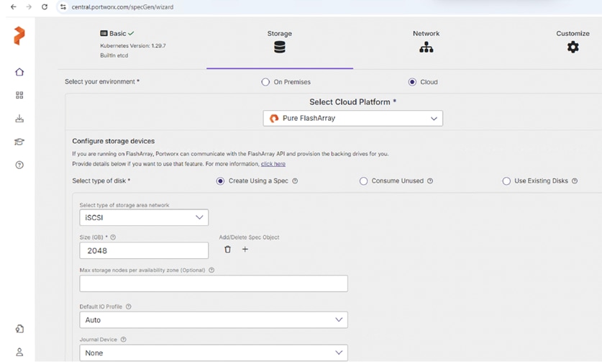The height and width of the screenshot is (364, 602).
Task: Click the Size (GB) field showing 2048
Action: [144, 250]
